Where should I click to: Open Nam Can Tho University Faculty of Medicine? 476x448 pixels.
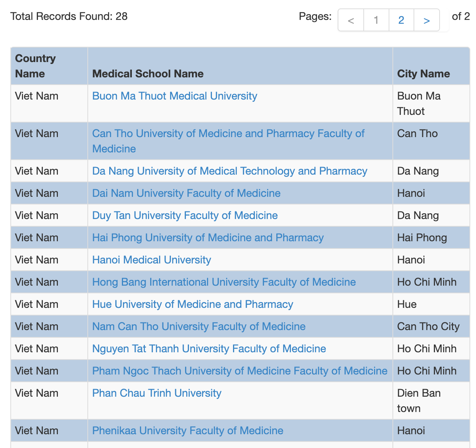199,326
